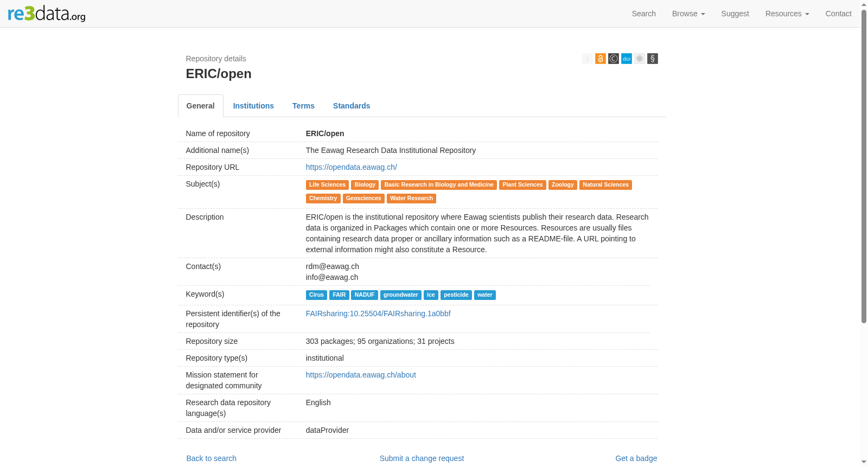The width and height of the screenshot is (868, 467).
Task: Click Back to search
Action: (x=212, y=458)
